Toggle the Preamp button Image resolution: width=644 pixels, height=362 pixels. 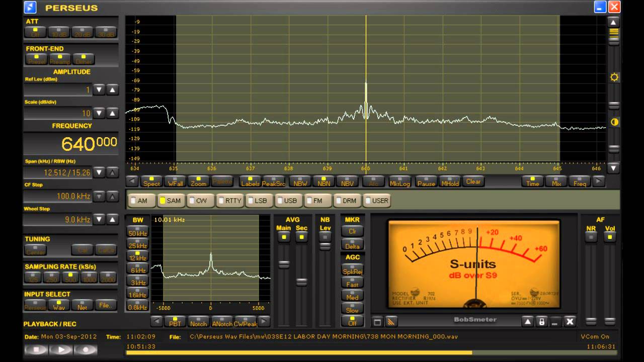click(60, 59)
